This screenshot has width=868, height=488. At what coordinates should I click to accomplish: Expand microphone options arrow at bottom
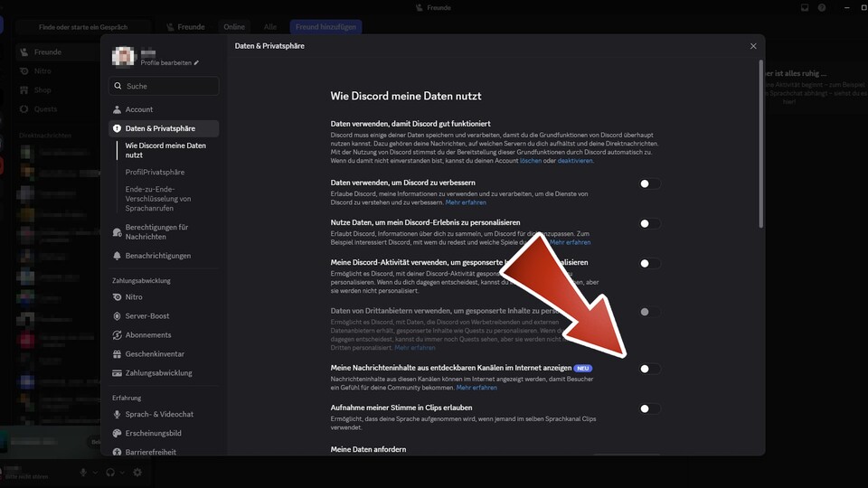95,473
